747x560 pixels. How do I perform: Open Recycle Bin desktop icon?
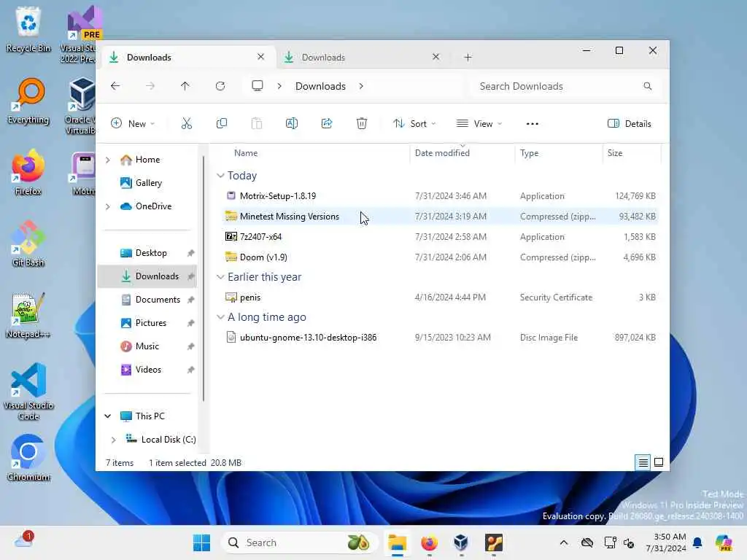click(28, 31)
